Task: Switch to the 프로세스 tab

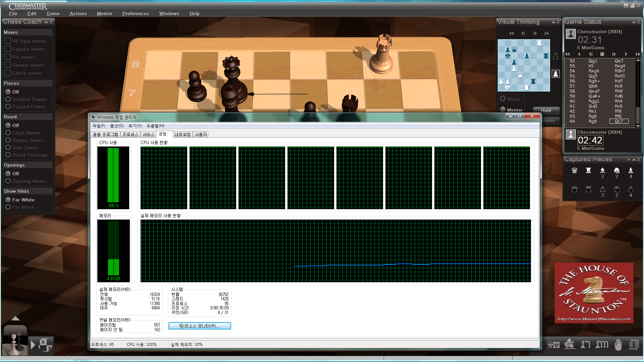Action: point(130,134)
